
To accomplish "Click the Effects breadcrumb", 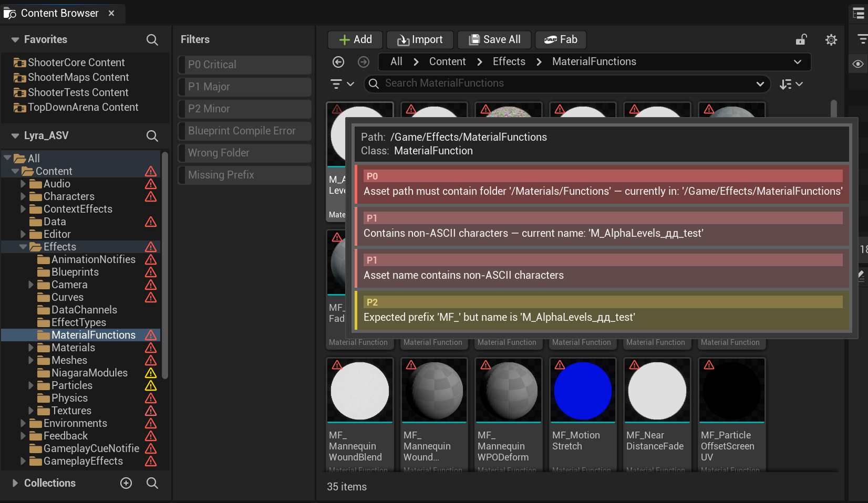I will pos(509,62).
